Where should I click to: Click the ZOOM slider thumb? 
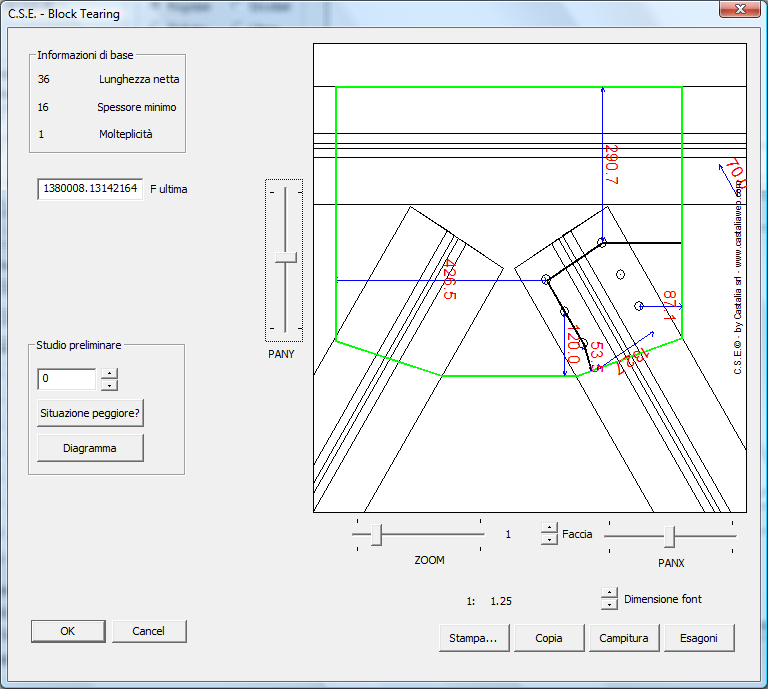(376, 535)
